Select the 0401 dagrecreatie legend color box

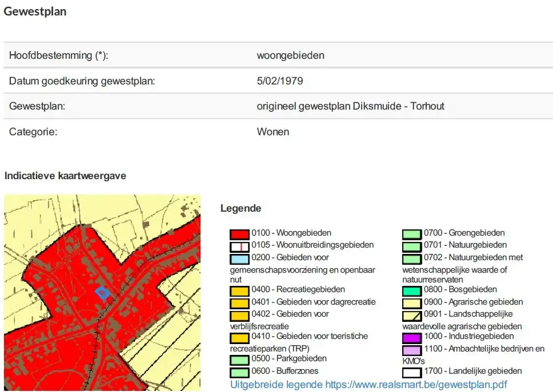click(x=239, y=302)
